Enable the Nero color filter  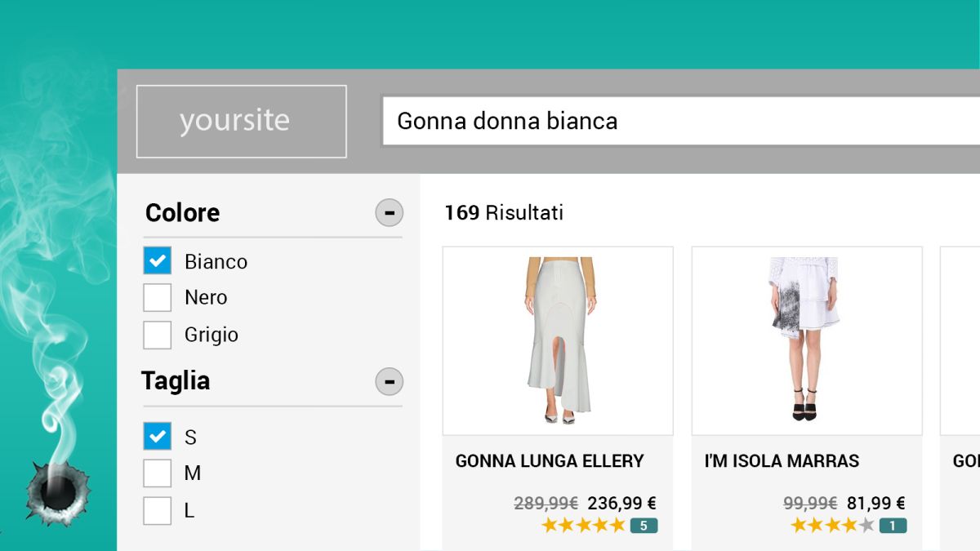[158, 297]
